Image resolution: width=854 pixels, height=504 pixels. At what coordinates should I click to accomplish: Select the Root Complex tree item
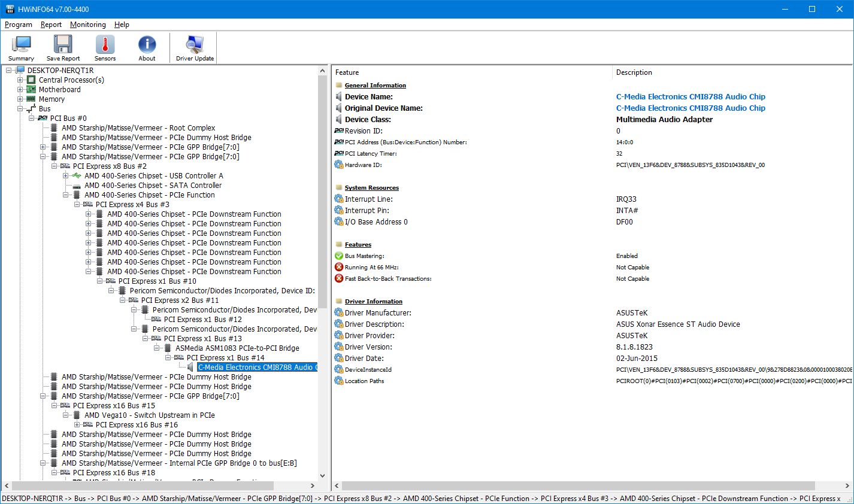138,128
